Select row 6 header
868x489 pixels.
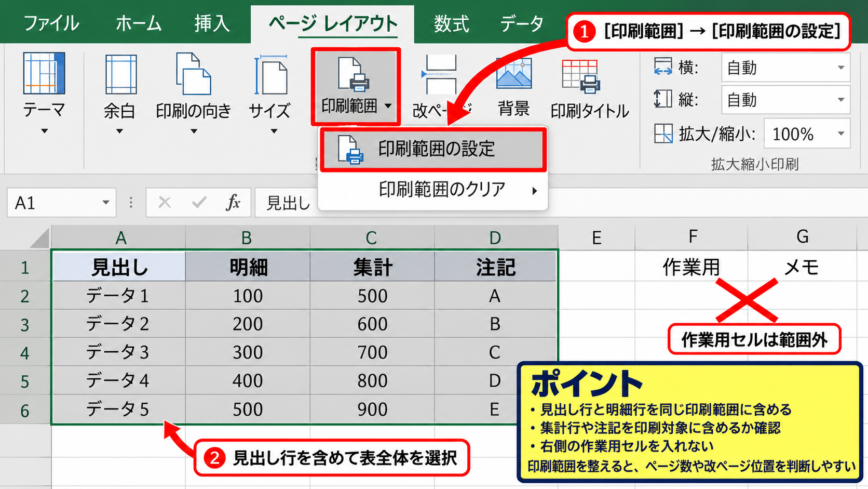point(25,411)
